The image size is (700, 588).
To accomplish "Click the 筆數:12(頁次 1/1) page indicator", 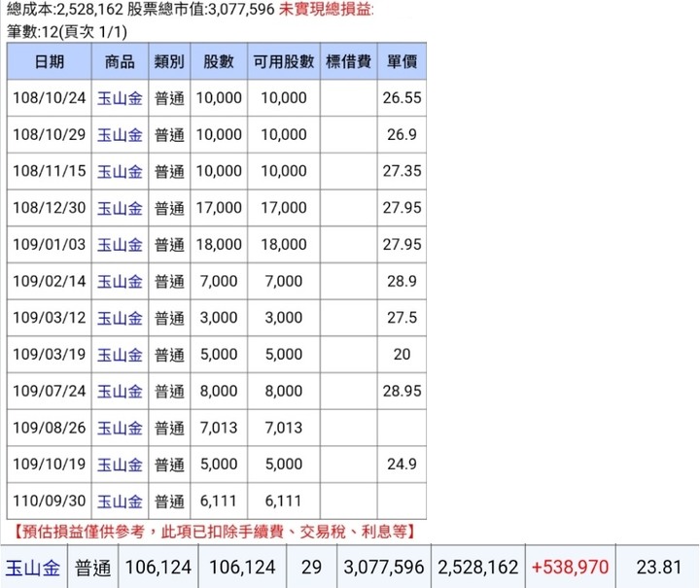I will point(67,32).
